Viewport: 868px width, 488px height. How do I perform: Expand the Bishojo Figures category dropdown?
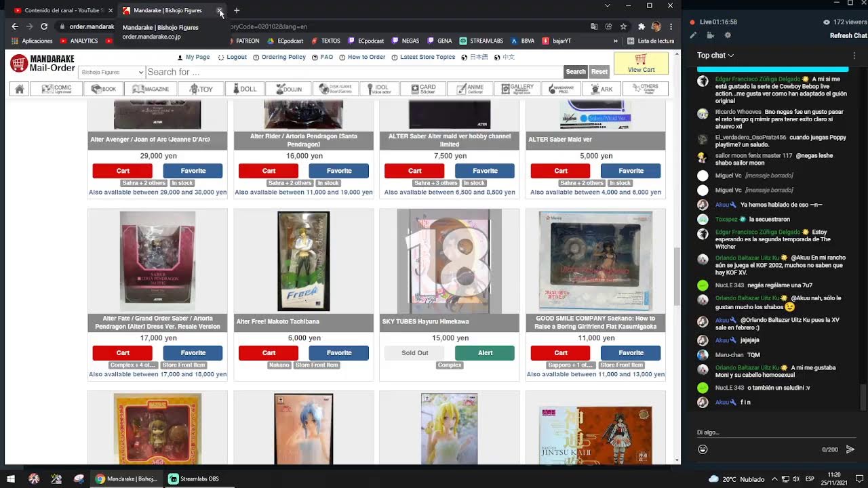pos(112,72)
